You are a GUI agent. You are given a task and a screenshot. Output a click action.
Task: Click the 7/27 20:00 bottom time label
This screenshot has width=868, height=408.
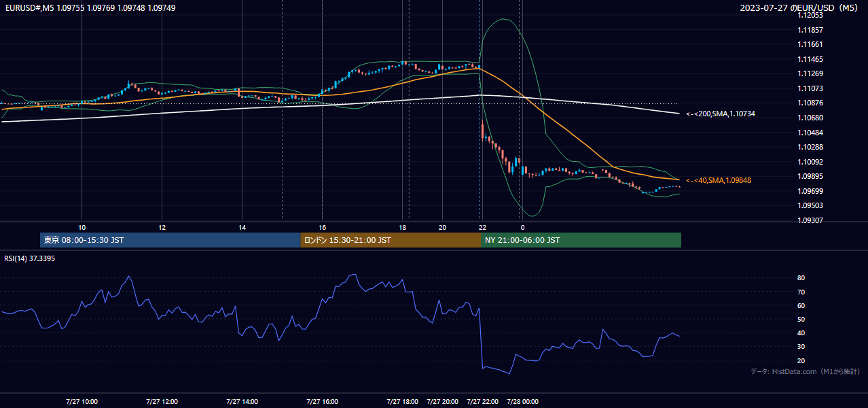pos(442,401)
